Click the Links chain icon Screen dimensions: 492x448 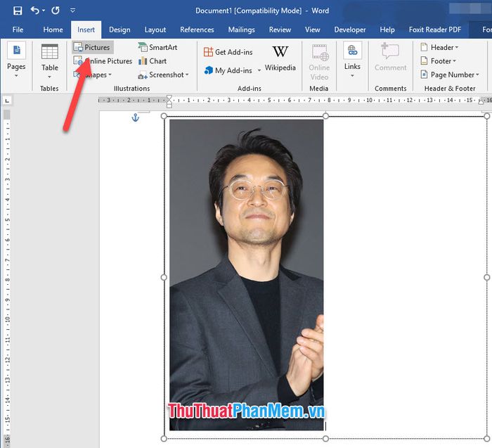(x=352, y=50)
